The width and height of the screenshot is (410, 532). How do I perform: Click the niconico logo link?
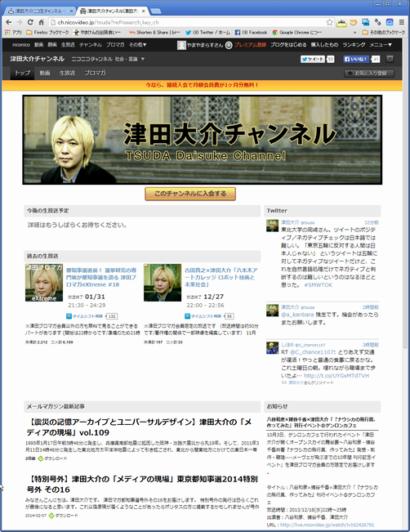(x=21, y=44)
